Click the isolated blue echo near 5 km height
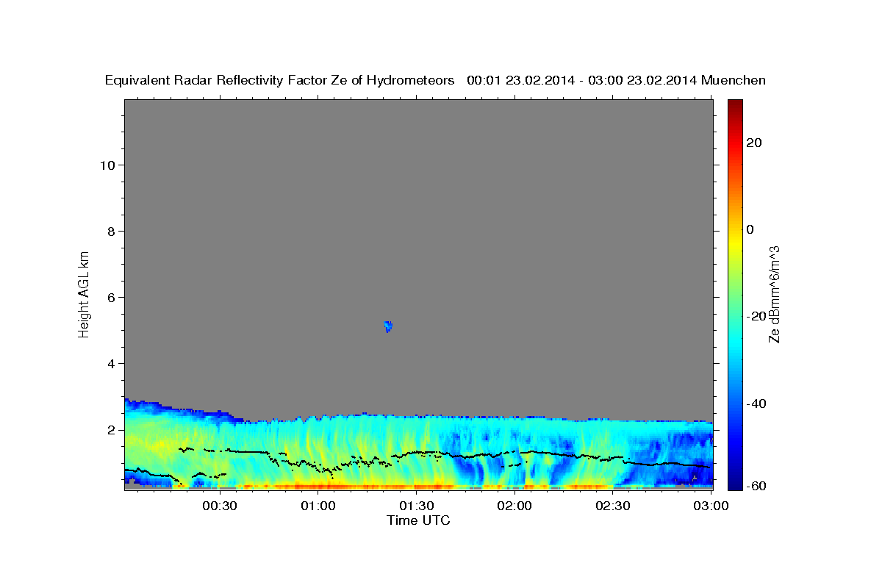This screenshot has height=588, width=882. 388,326
